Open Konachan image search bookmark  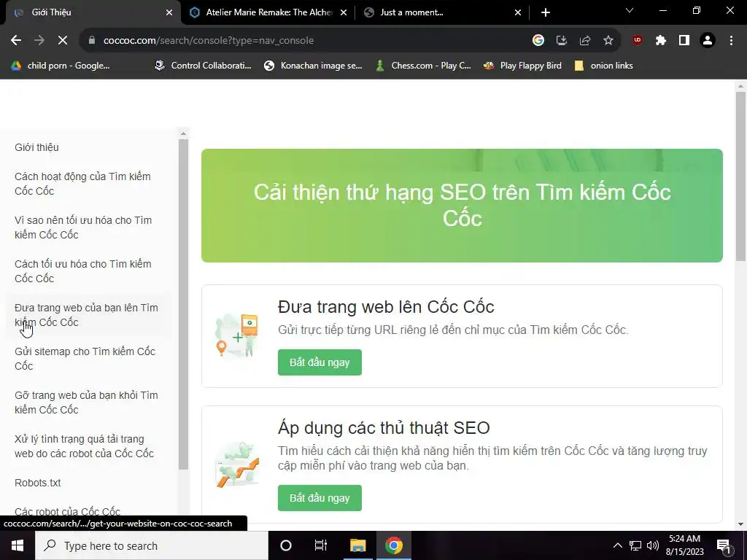point(314,66)
